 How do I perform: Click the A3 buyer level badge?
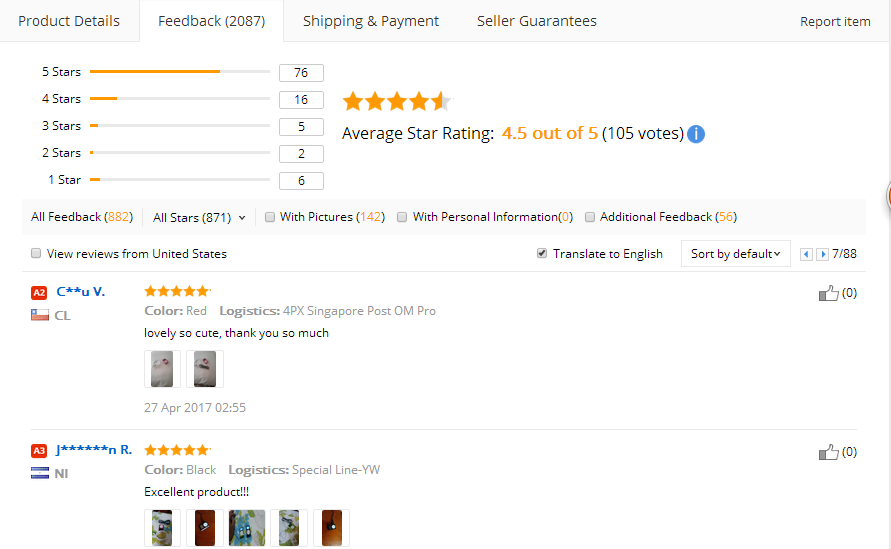point(39,451)
